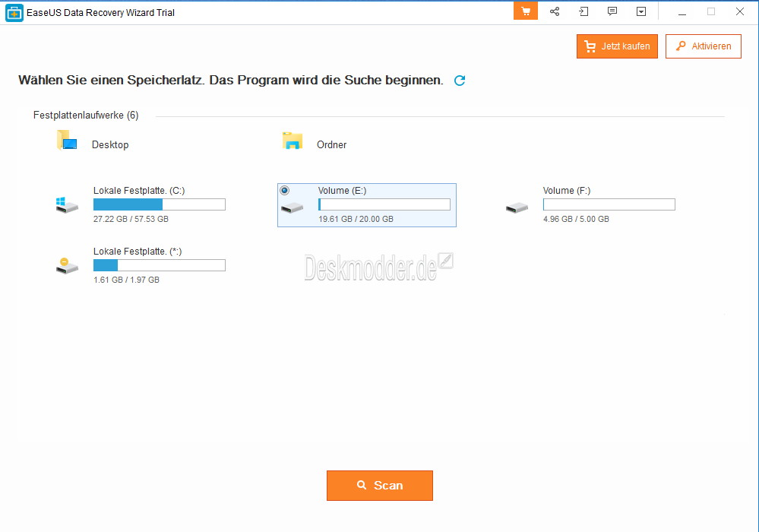Click the 4.96 GB / 5.00 GB text
Image resolution: width=759 pixels, height=532 pixels.
point(576,219)
